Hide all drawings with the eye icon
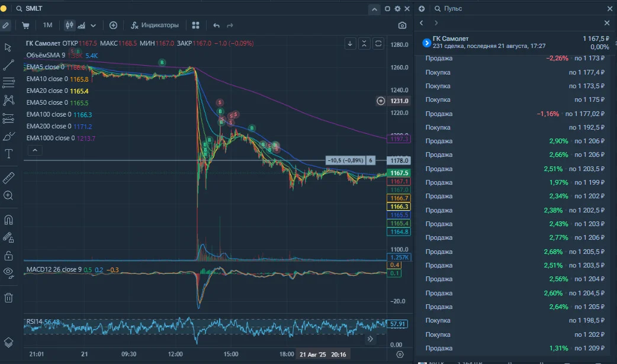 (x=8, y=273)
